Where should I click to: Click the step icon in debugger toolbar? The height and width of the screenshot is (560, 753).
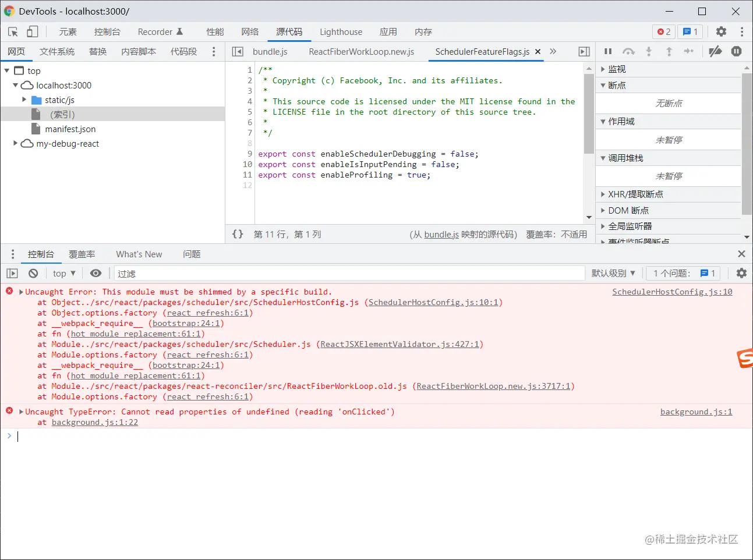(689, 52)
